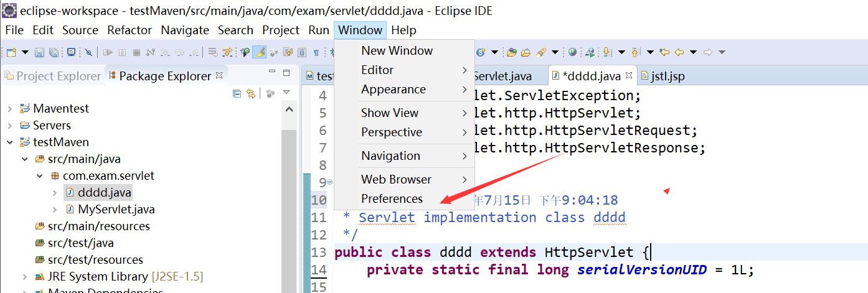Click the Skip All Breakpoints icon
The height and width of the screenshot is (293, 868).
coord(88,52)
